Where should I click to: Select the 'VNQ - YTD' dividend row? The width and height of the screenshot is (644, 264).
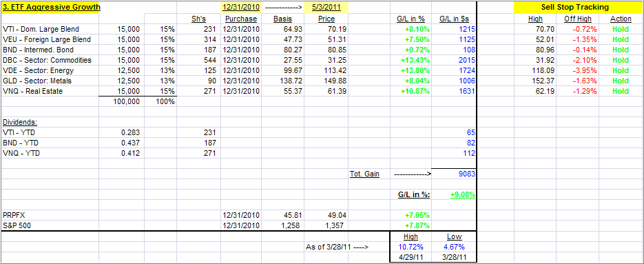pos(50,153)
